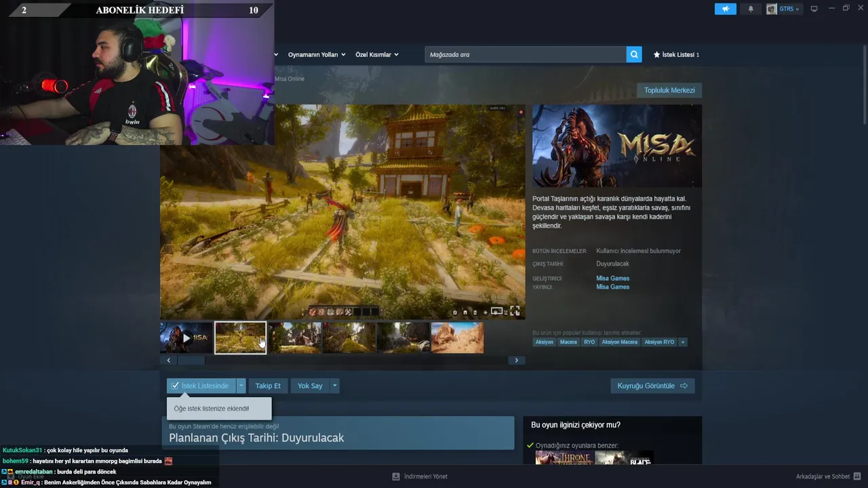Toggle the İstek Listesinde wishlist checkbox button
Image resolution: width=868 pixels, height=488 pixels.
click(x=201, y=386)
